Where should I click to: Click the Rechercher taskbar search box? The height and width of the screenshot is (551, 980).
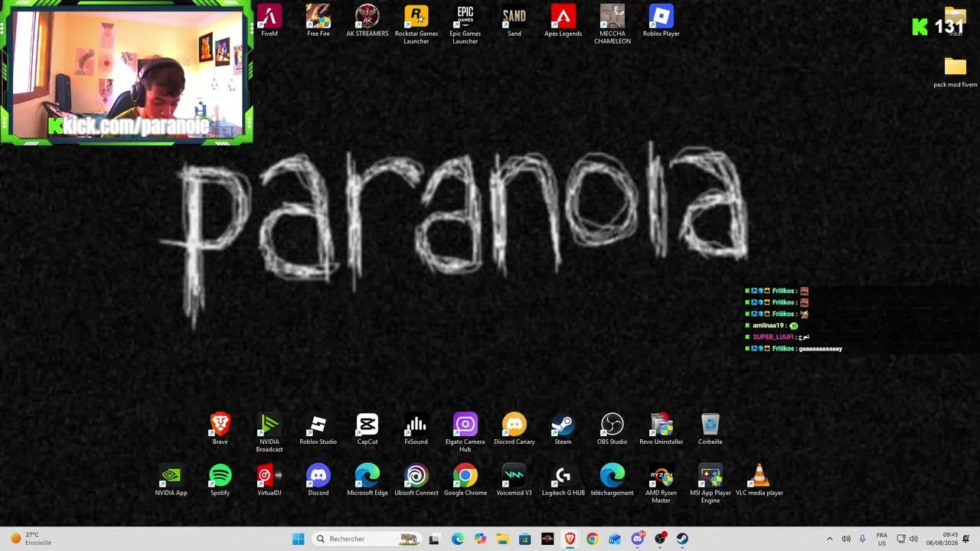pos(367,539)
